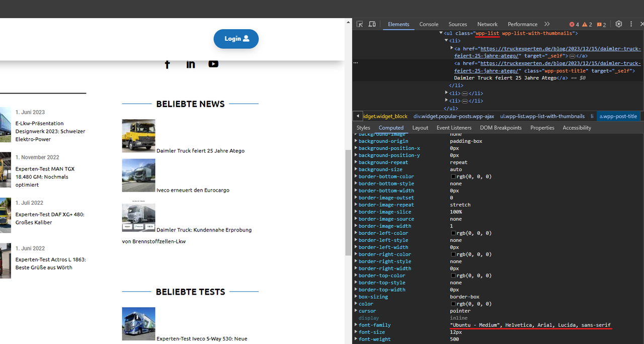The height and width of the screenshot is (344, 644).
Task: Open the LinkedIn social icon
Action: point(191,64)
